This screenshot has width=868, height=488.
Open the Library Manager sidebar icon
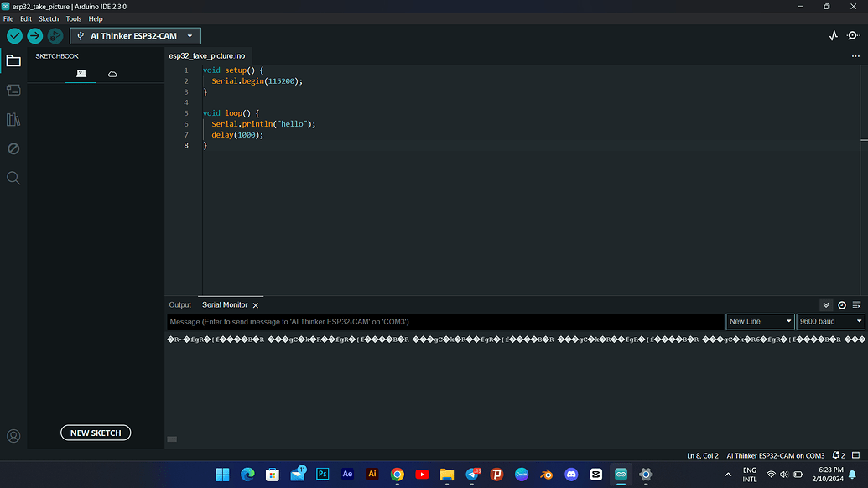[13, 119]
